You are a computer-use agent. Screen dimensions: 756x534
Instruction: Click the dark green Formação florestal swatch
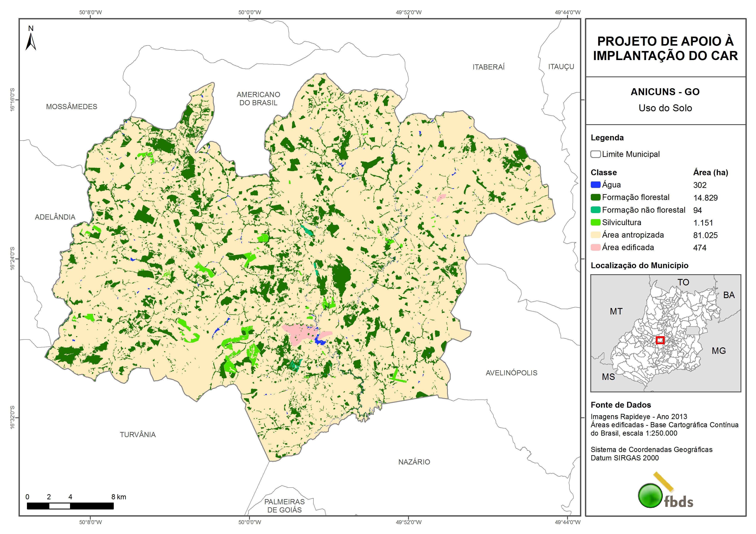(595, 197)
